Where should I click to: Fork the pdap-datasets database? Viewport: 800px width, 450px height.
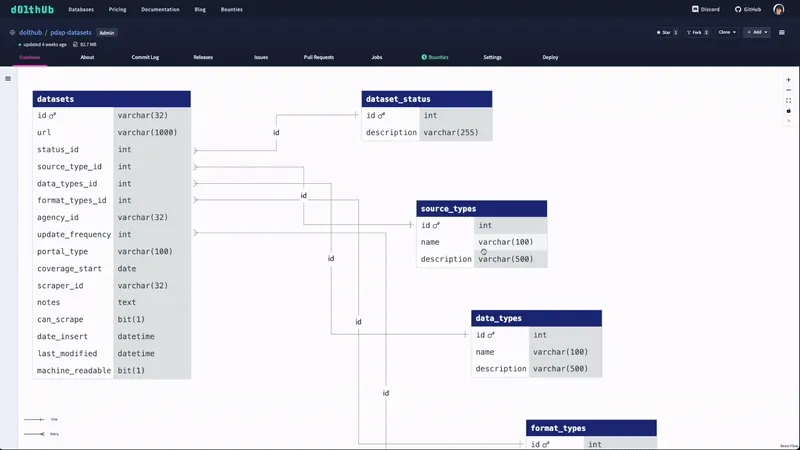click(x=697, y=32)
